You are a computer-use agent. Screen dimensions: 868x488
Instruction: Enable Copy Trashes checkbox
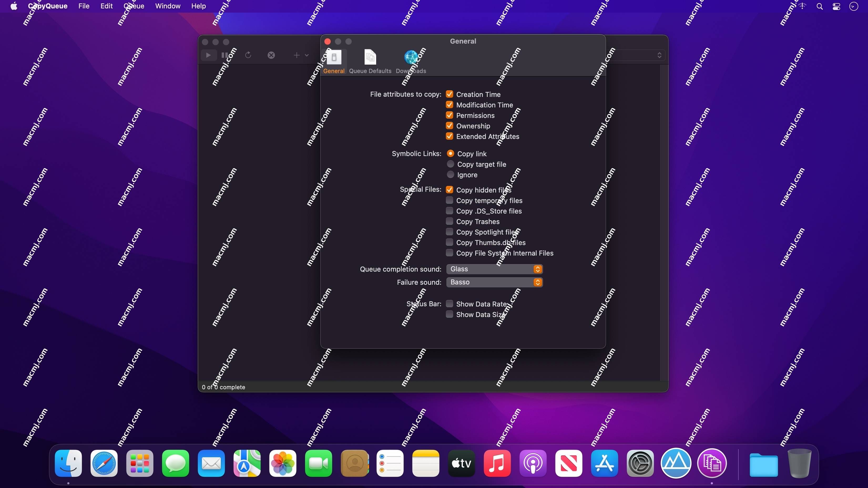click(449, 221)
